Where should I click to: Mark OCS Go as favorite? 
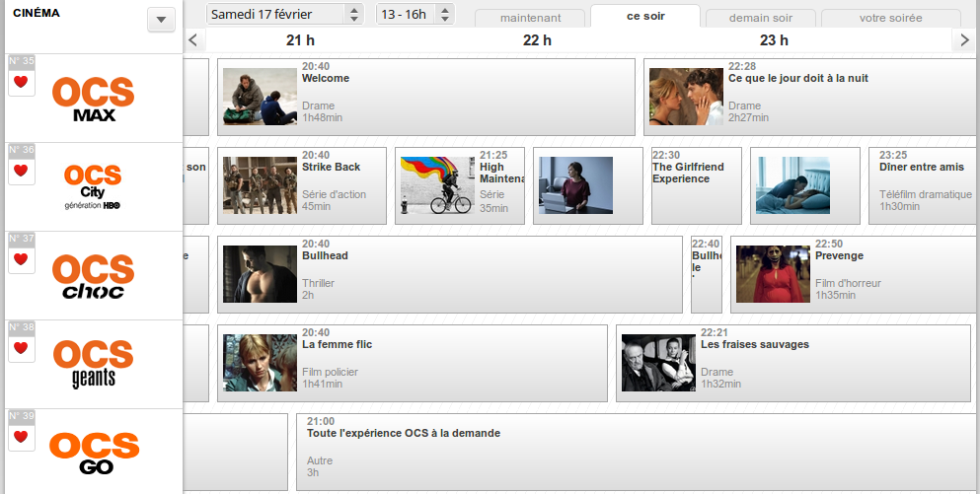pos(21,438)
